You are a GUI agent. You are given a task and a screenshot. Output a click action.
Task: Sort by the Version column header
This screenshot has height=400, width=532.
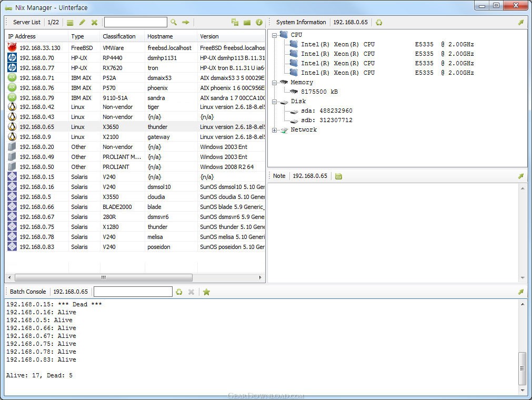click(231, 36)
